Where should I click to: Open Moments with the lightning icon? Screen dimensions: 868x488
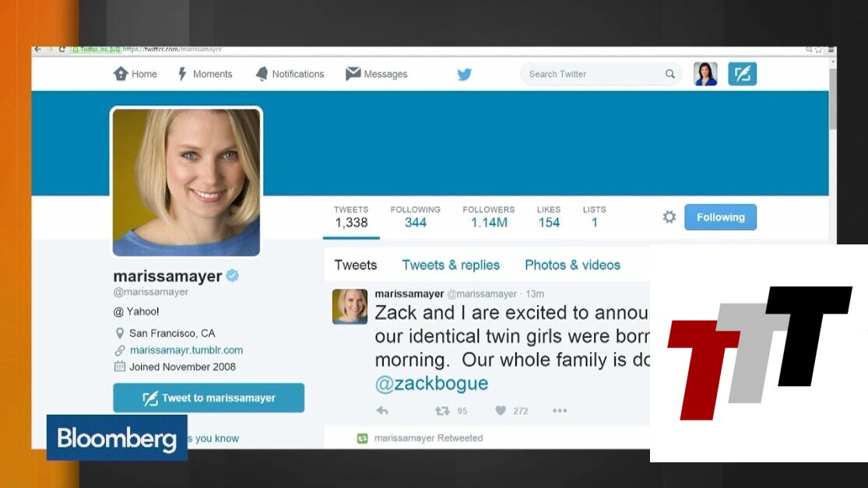tap(206, 74)
